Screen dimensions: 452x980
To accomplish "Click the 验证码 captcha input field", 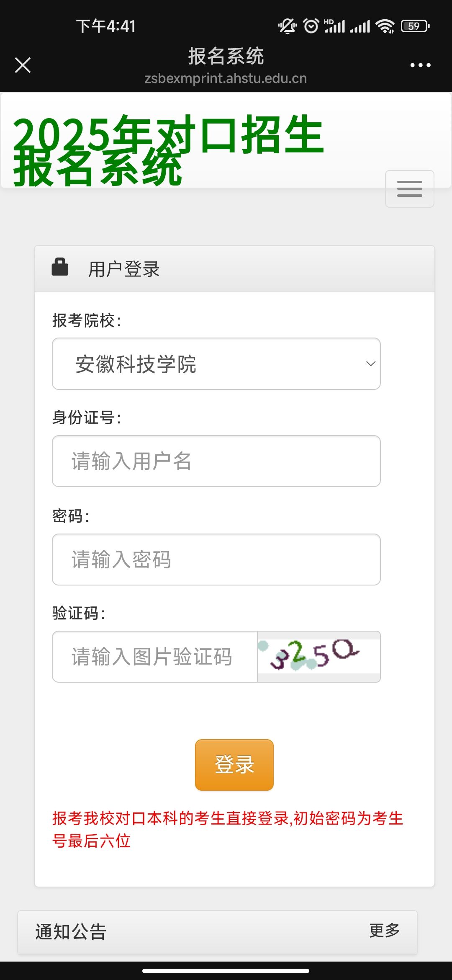I will click(x=154, y=657).
